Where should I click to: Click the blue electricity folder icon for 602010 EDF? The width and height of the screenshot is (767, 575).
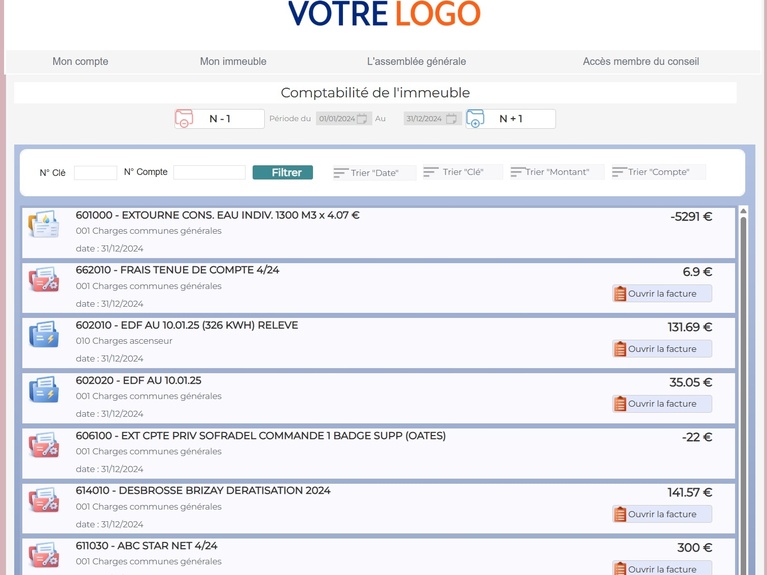[x=44, y=335]
